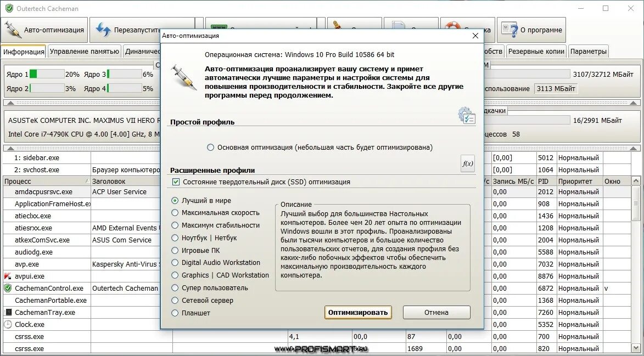644x356 pixels.
Task: Click the Ядро 3 usage bar
Action: coord(125,74)
